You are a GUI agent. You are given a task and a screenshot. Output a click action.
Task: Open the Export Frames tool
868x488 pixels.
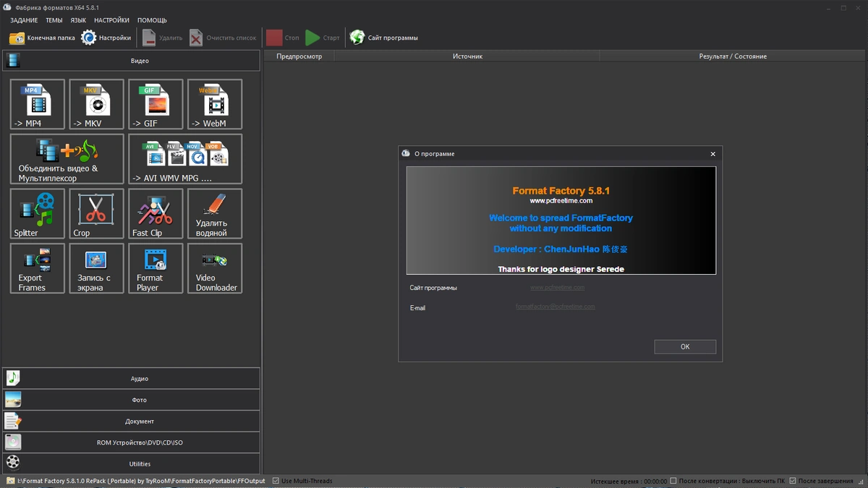pyautogui.click(x=38, y=268)
